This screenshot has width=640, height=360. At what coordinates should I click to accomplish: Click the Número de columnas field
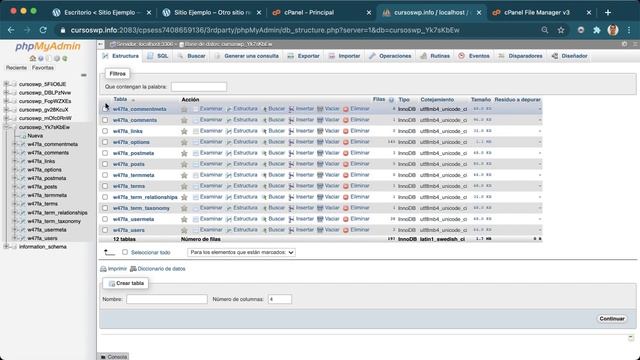[280, 300]
